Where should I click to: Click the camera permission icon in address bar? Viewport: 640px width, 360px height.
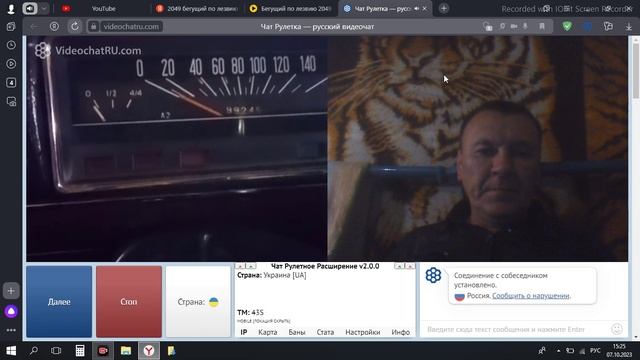514,27
